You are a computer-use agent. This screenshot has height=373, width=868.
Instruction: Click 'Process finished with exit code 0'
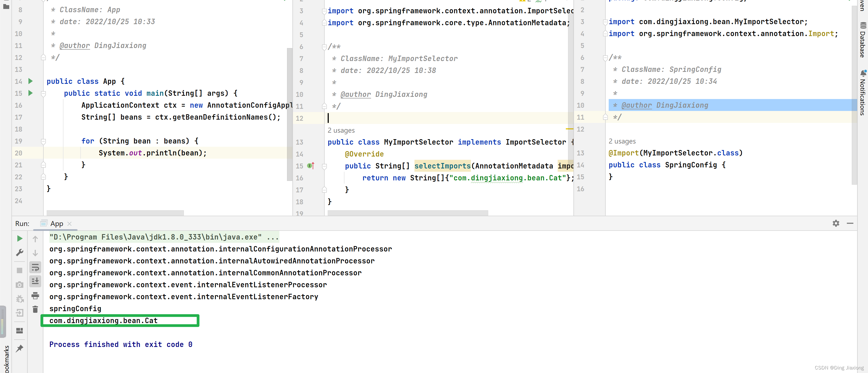(x=121, y=344)
